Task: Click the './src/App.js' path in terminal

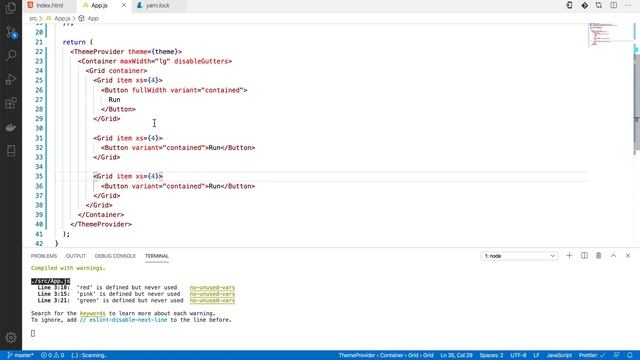Action: pos(51,281)
